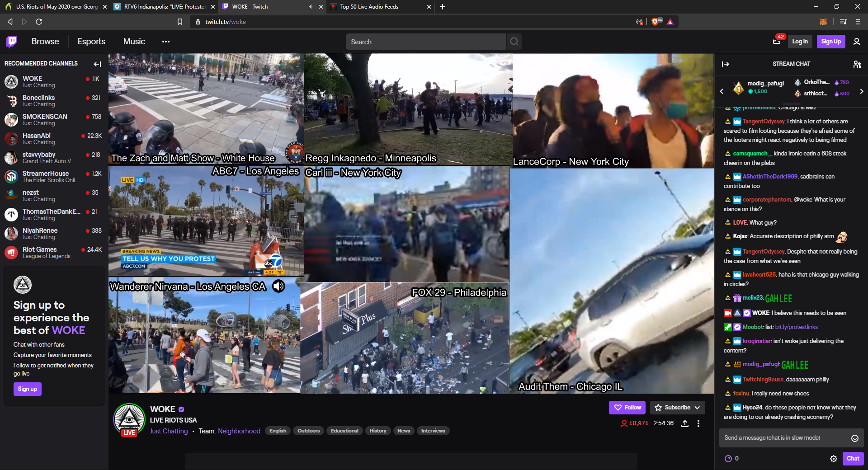The width and height of the screenshot is (868, 470).
Task: Expand the Subscribe dropdown arrow
Action: [x=698, y=408]
